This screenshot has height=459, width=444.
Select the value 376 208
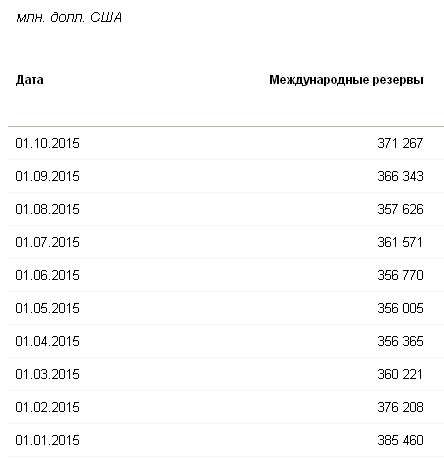400,407
